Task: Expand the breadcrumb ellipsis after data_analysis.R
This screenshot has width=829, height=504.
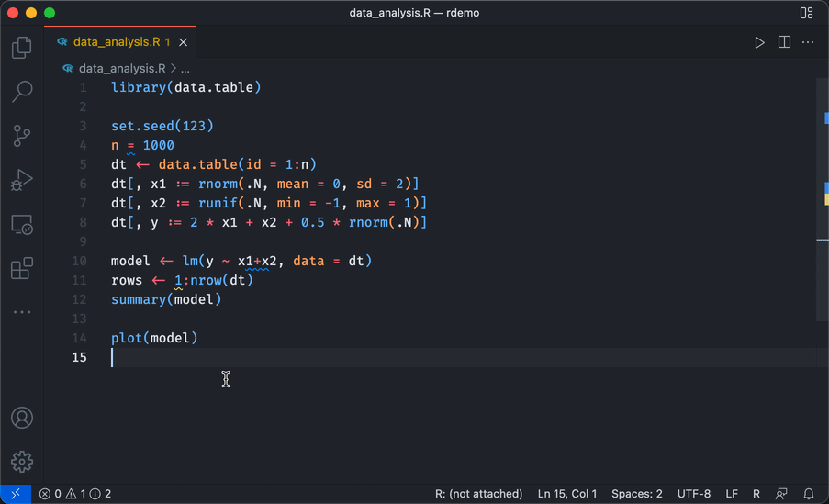Action: tap(185, 69)
